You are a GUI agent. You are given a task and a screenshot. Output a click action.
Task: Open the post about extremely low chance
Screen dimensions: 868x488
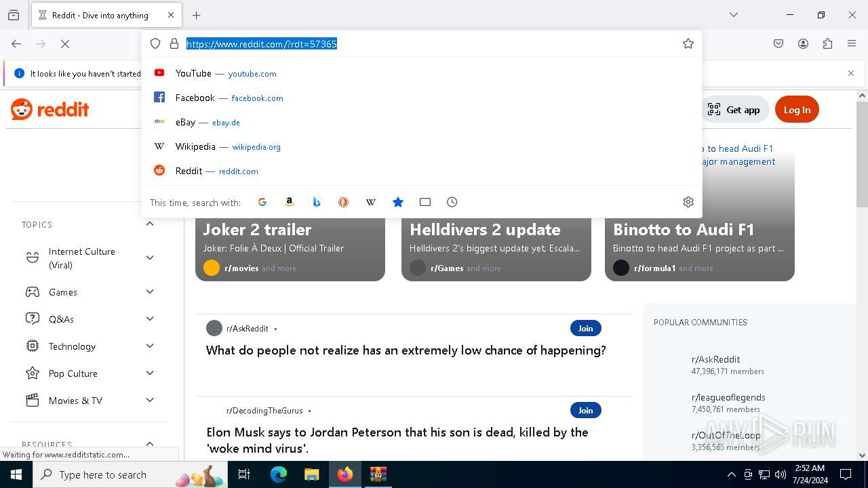point(406,350)
